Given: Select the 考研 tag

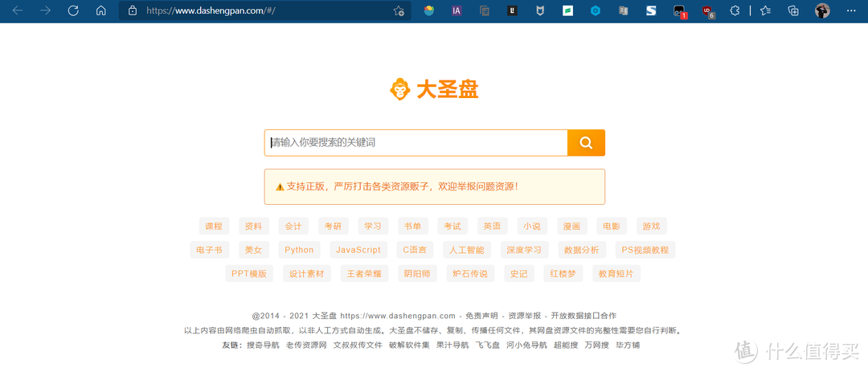Looking at the screenshot, I should pos(334,226).
